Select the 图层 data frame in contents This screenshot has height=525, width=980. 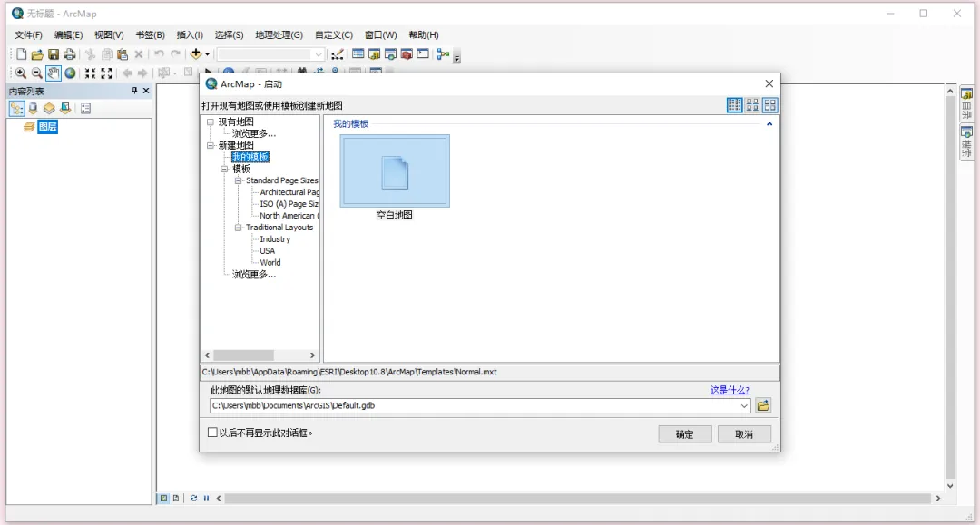[x=47, y=127]
